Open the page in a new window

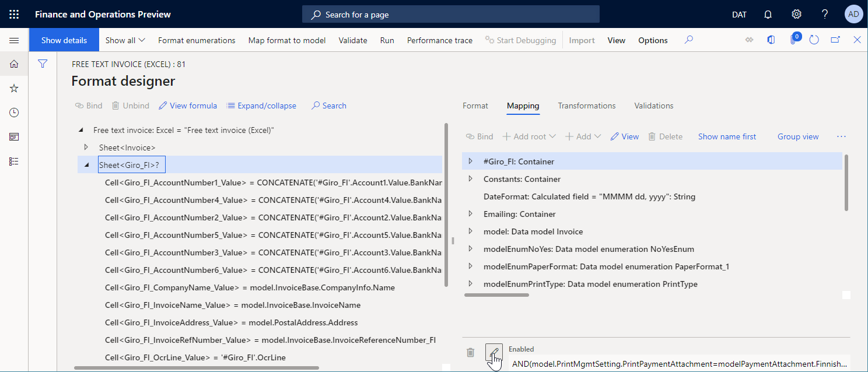point(835,39)
